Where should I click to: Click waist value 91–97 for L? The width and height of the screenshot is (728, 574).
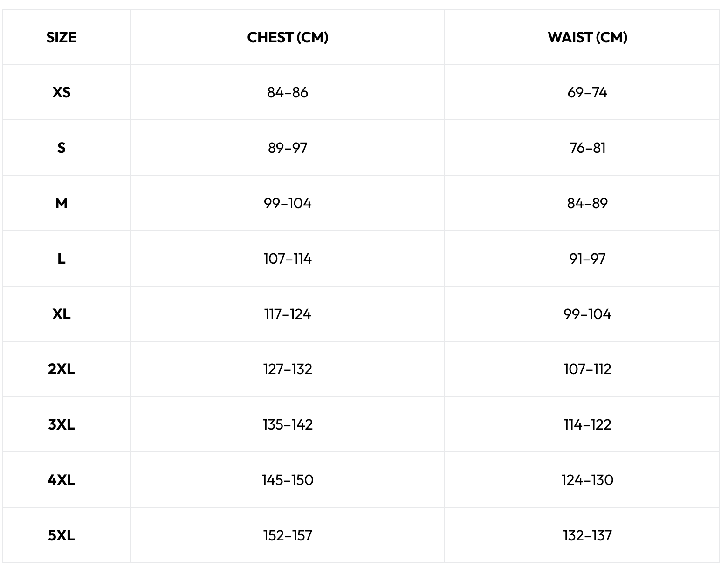click(587, 259)
